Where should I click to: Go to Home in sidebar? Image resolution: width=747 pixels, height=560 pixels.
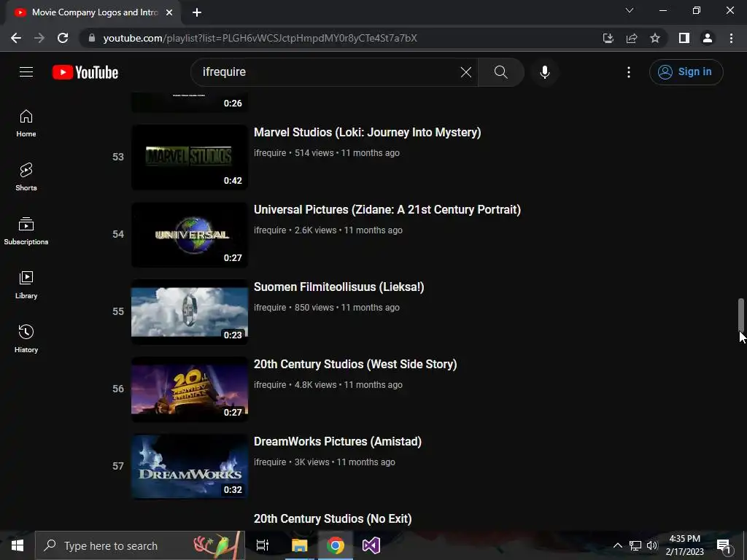pyautogui.click(x=26, y=123)
